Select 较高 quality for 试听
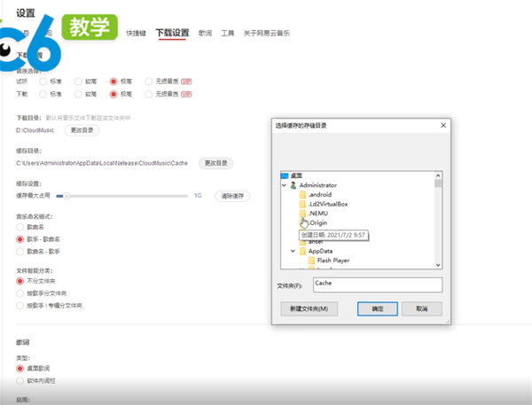 point(78,82)
